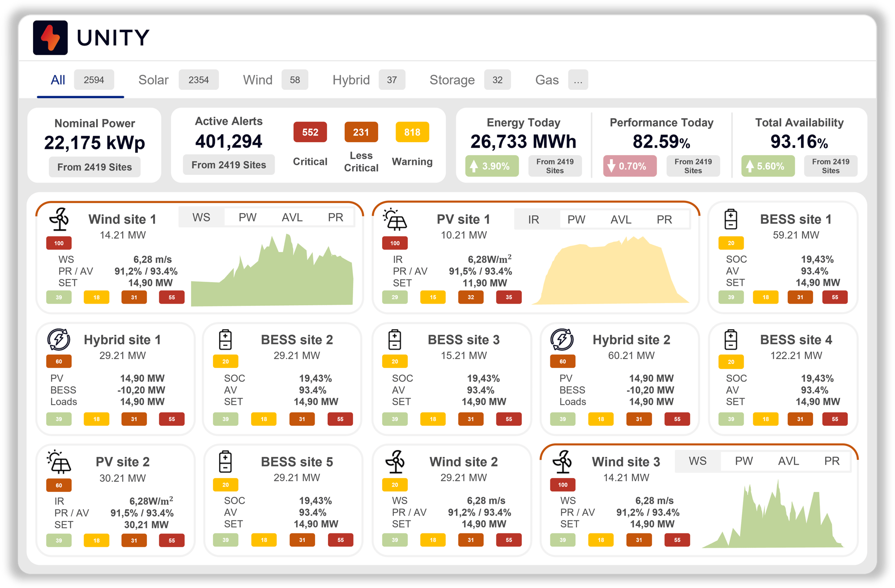Click the Wind site 3 turbine icon
Image resolution: width=895 pixels, height=588 pixels.
(562, 461)
